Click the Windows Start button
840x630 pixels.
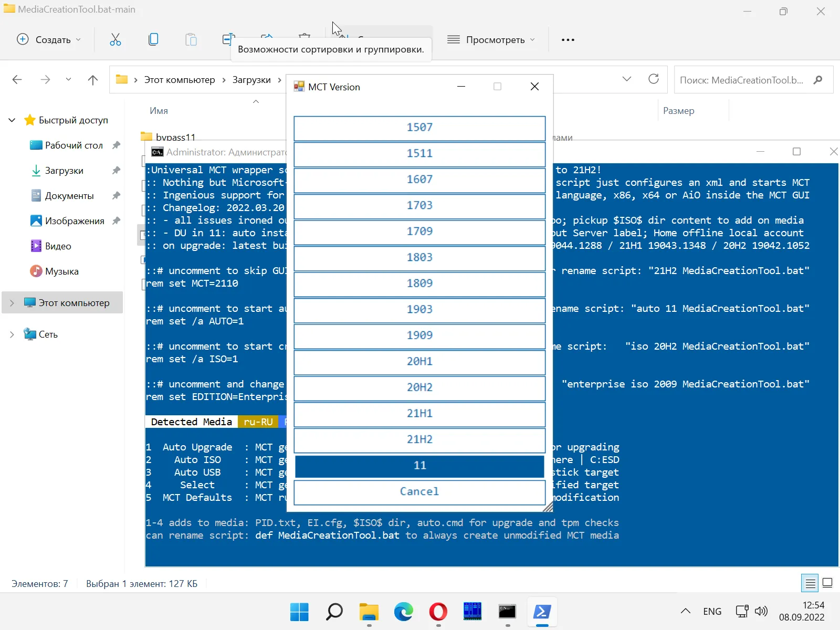coord(299,612)
